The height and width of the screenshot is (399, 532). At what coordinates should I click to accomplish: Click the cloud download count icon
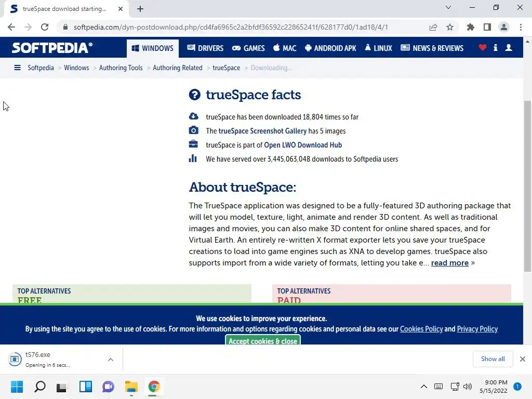193,116
